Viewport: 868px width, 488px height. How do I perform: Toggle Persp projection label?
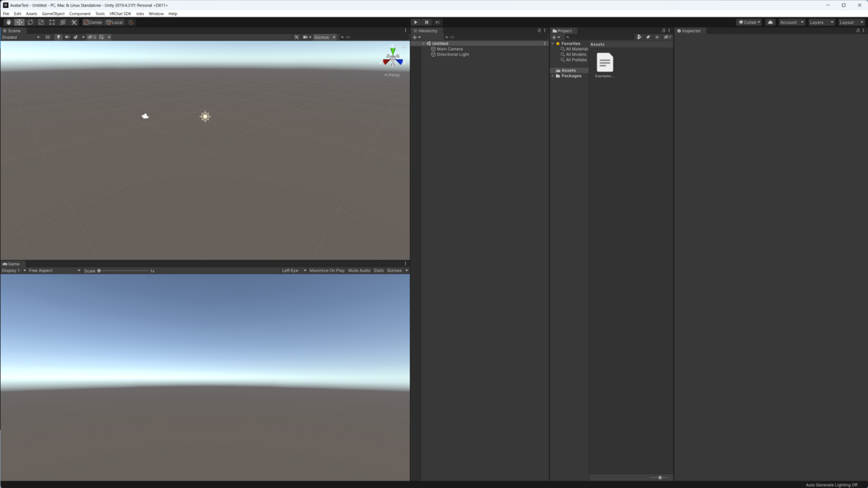click(x=392, y=74)
